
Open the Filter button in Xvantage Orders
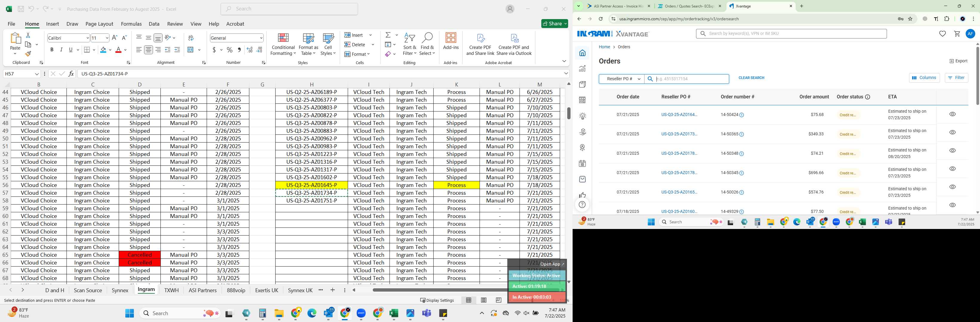[956, 78]
